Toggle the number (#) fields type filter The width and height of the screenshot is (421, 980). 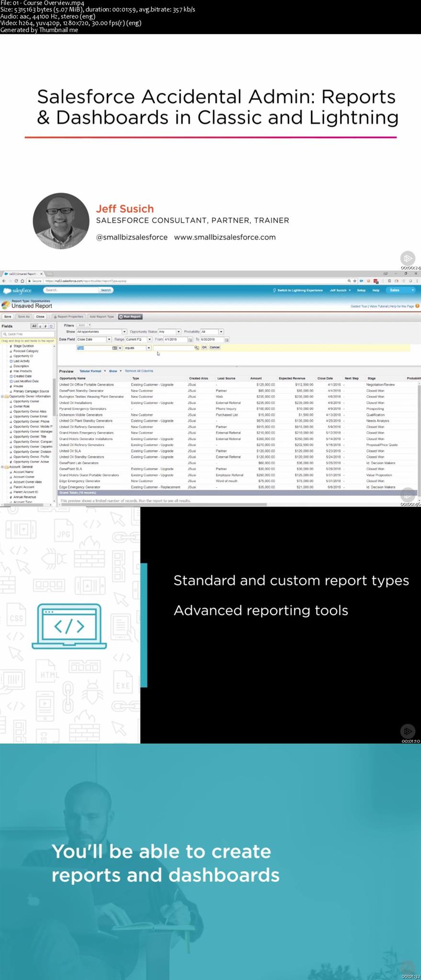46,326
